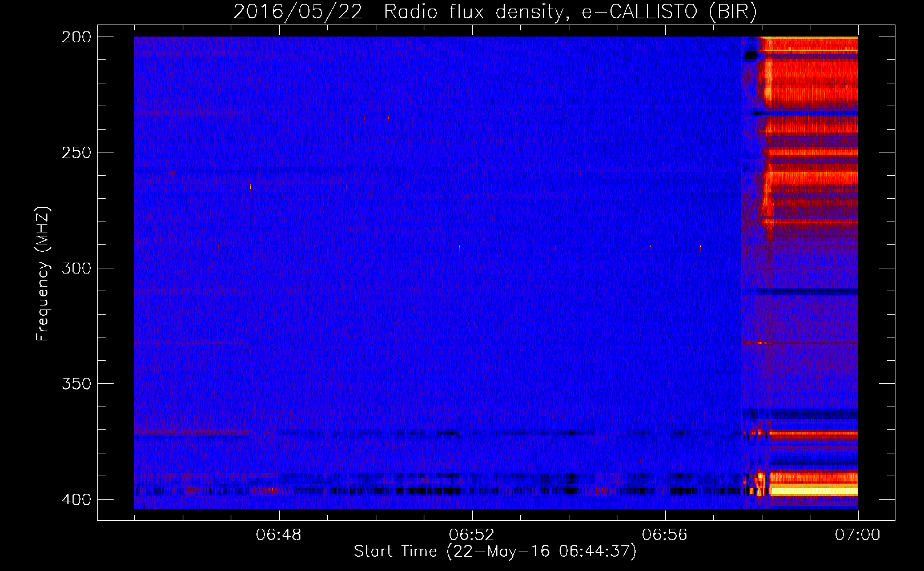
Task: Click the '250' frequency tick label
Action: 77,152
